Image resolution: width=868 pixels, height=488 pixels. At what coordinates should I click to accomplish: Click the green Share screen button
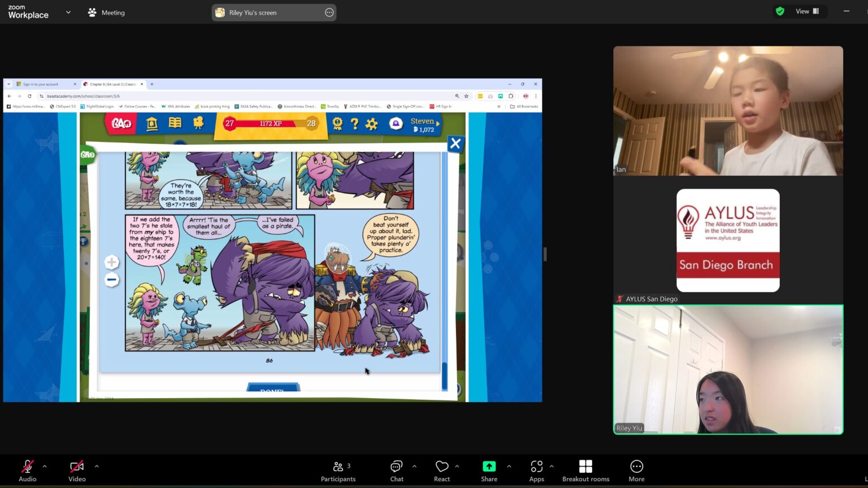pos(489,470)
